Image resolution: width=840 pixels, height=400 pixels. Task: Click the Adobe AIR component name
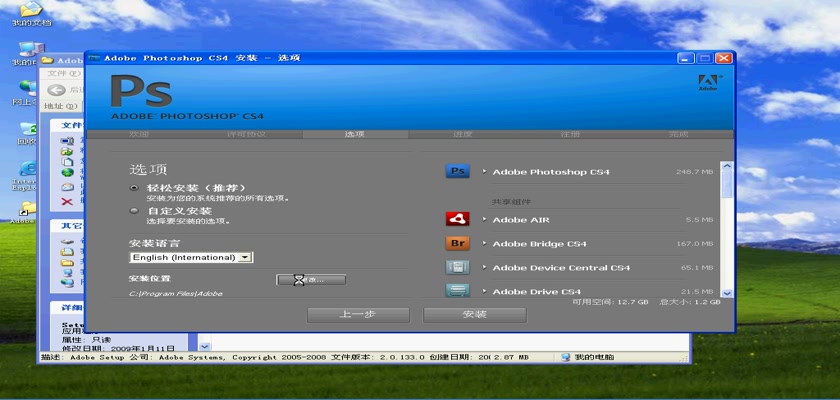click(521, 220)
